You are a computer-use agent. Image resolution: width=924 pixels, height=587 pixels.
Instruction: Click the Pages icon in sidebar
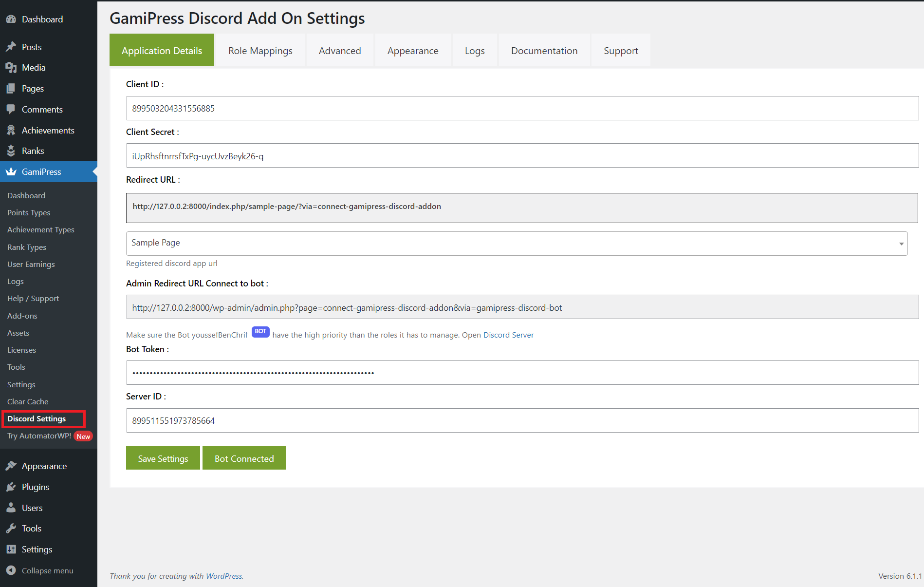tap(11, 89)
